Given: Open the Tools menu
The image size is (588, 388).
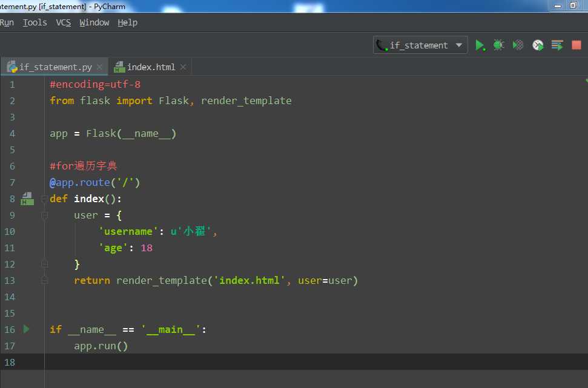Looking at the screenshot, I should (35, 22).
